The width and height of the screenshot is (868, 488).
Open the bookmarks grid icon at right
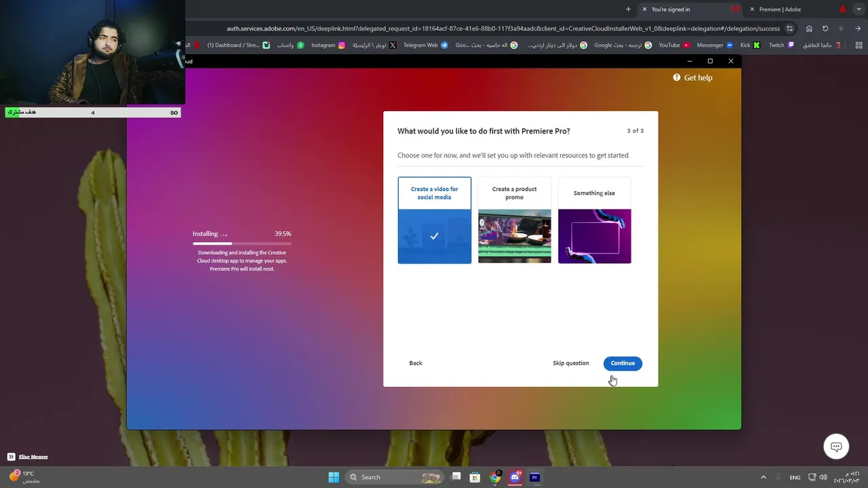pos(859,45)
